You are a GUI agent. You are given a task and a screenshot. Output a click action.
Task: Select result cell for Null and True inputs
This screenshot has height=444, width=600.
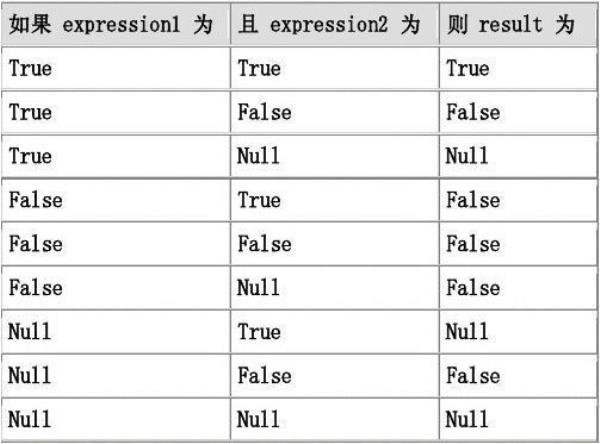click(x=518, y=332)
